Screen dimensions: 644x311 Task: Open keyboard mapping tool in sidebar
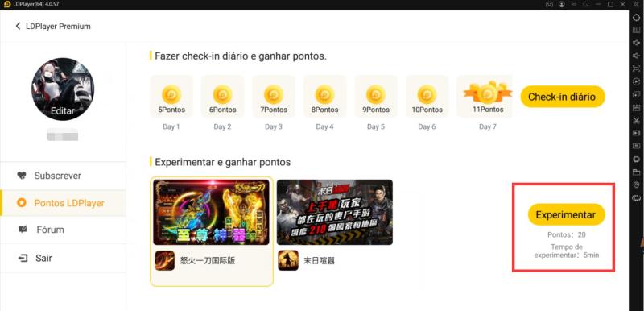[636, 30]
